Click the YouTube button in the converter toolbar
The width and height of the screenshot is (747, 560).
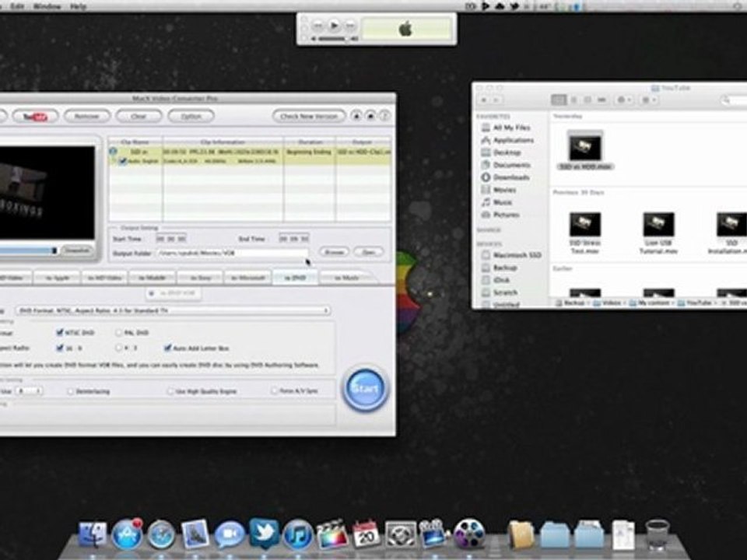(35, 116)
